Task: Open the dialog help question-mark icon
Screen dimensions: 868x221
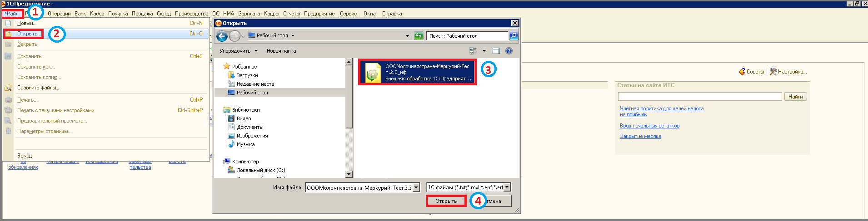Action: (509, 51)
